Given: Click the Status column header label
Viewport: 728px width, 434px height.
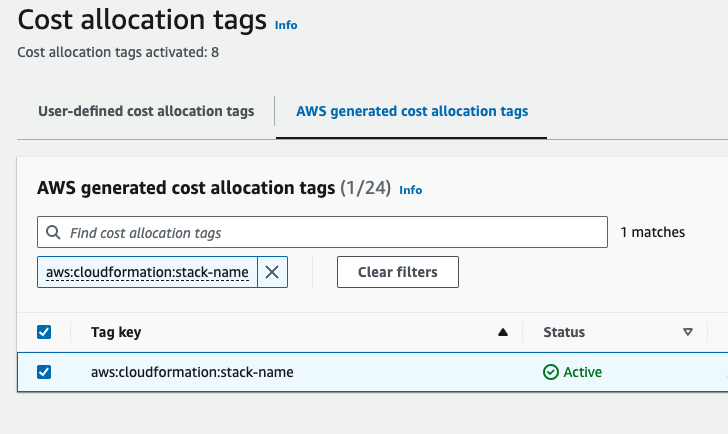Looking at the screenshot, I should [564, 332].
